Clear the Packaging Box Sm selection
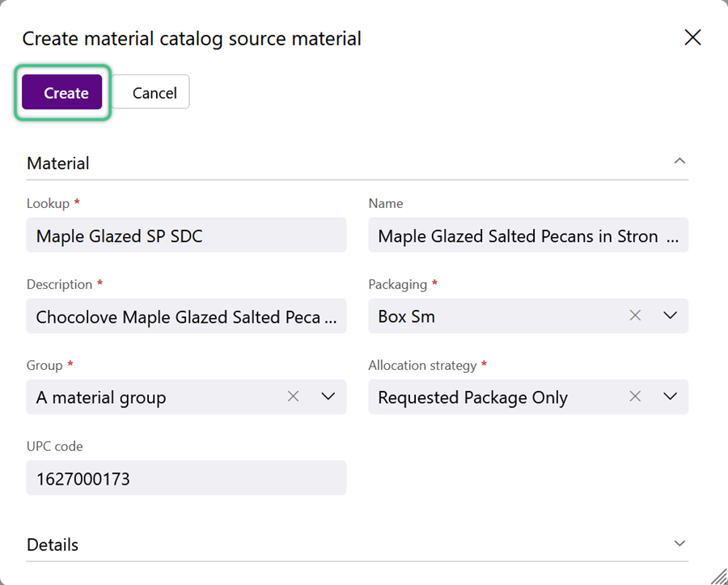728x585 pixels. (x=635, y=316)
